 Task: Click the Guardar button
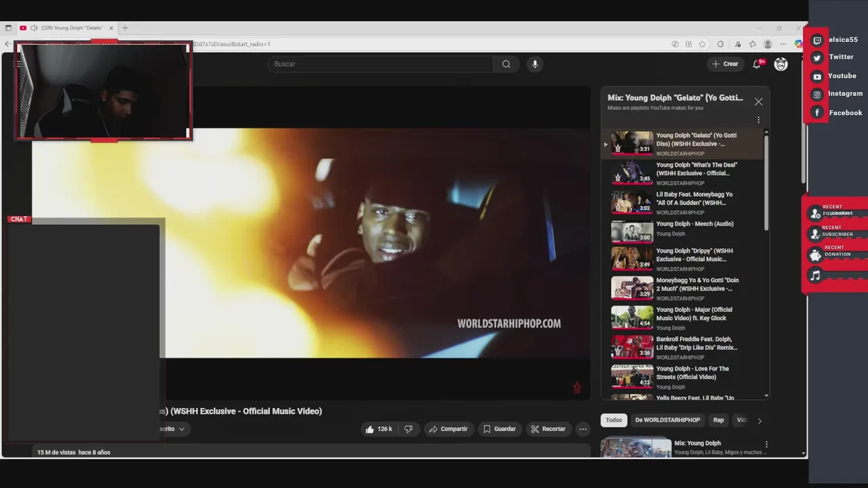pyautogui.click(x=500, y=429)
